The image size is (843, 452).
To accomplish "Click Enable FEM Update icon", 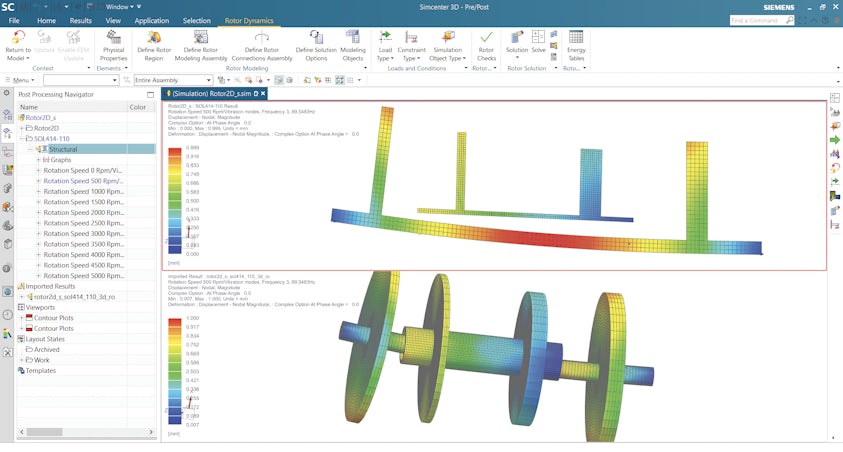I will (x=73, y=38).
